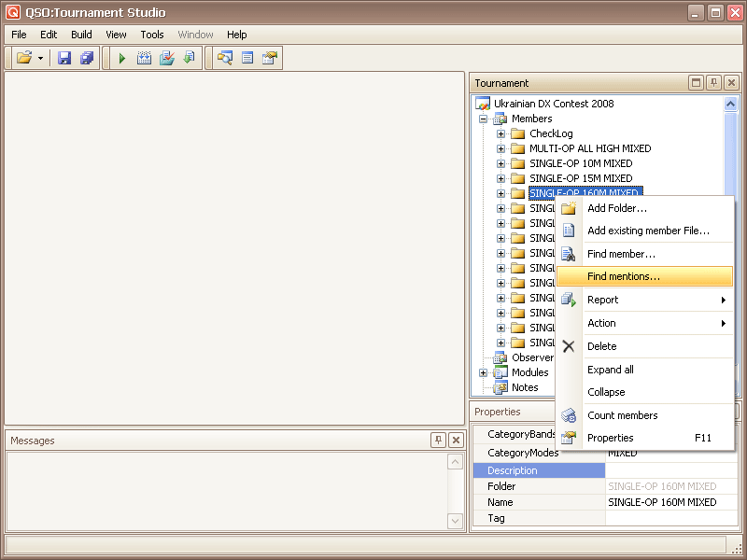Click the Open folder toolbar icon
The height and width of the screenshot is (560, 747).
point(24,58)
